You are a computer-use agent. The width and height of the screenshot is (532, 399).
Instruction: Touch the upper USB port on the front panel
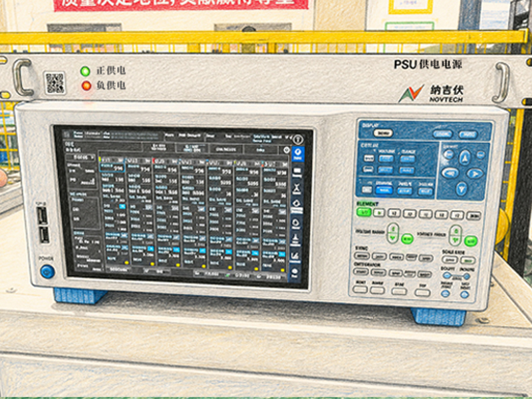43,215
